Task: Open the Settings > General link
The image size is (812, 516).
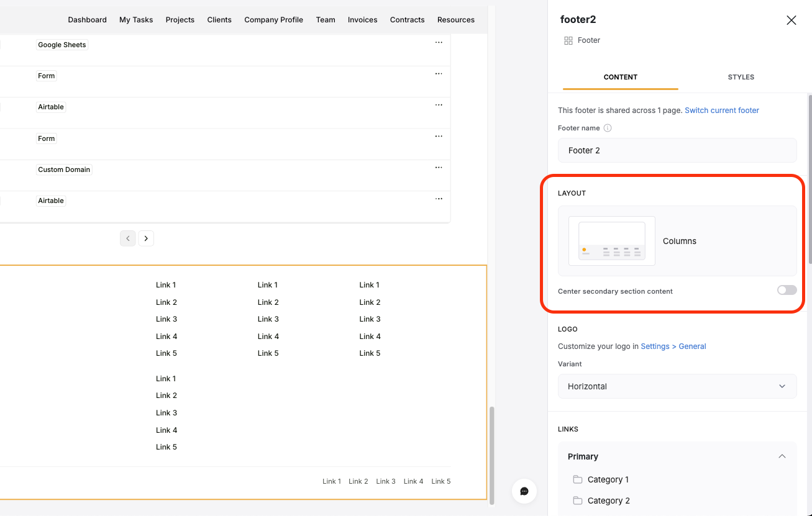Action: click(x=673, y=346)
